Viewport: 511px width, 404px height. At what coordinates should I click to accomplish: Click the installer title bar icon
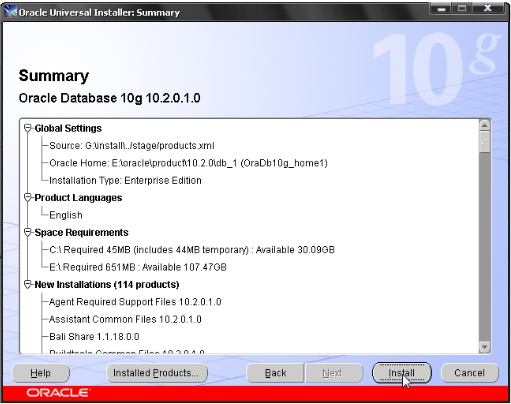(x=10, y=12)
